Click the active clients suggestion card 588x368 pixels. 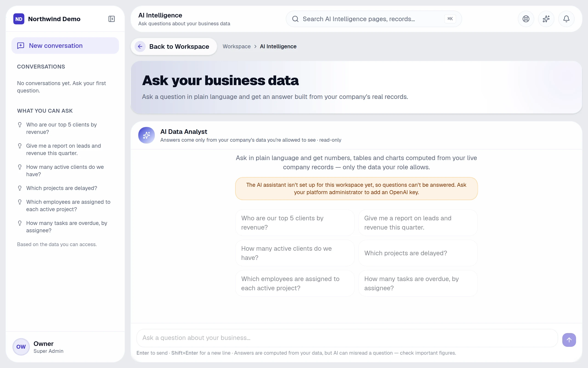pos(295,253)
